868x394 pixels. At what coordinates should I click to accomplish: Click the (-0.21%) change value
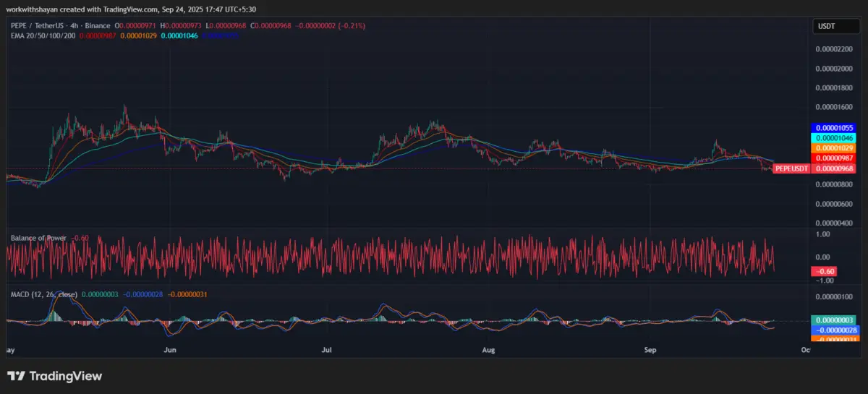click(x=351, y=25)
